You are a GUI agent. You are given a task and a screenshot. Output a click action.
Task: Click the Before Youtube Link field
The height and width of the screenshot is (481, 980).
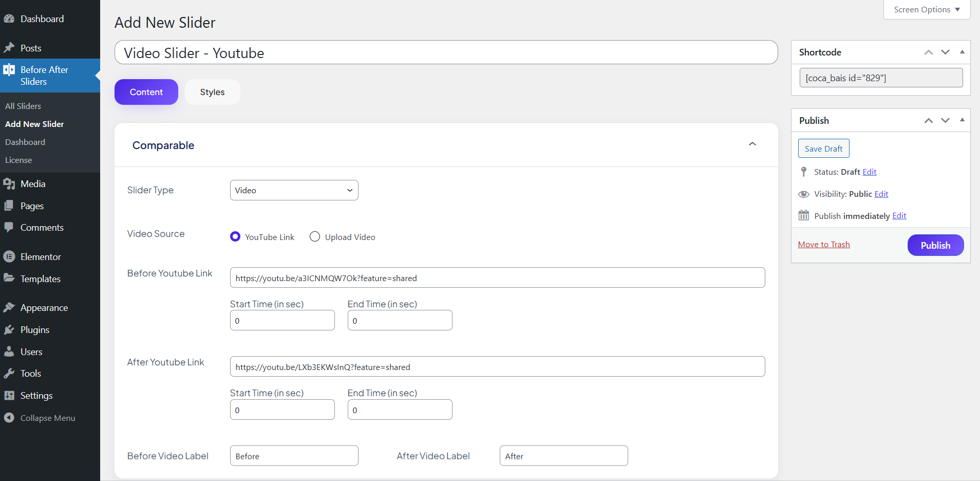[497, 277]
